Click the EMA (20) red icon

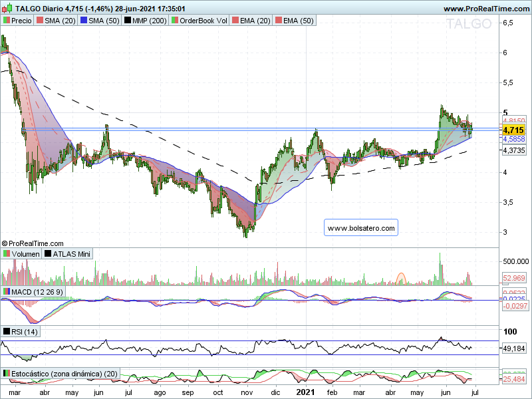coord(235,21)
